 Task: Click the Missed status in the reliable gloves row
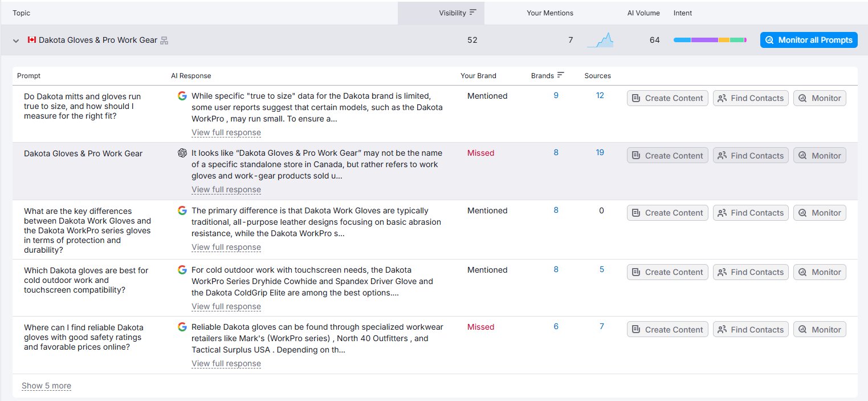tap(480, 327)
